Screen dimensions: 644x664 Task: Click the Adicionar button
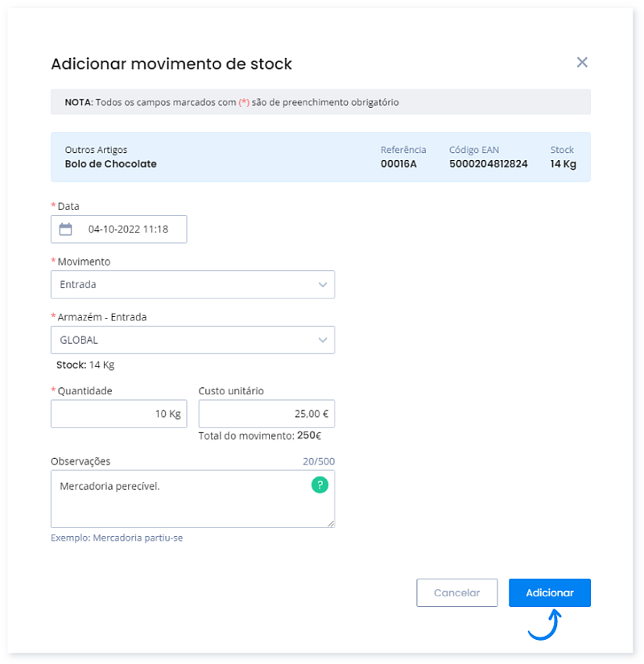pos(549,592)
